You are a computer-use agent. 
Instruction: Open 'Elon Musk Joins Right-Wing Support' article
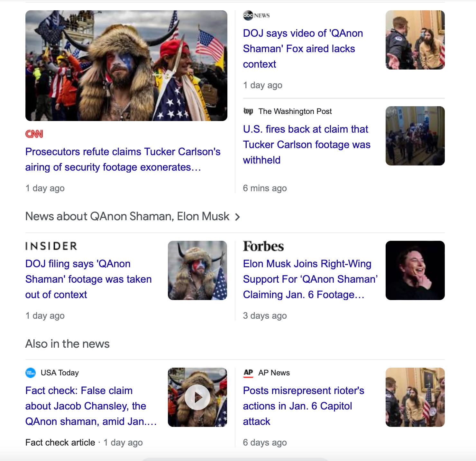tap(310, 279)
